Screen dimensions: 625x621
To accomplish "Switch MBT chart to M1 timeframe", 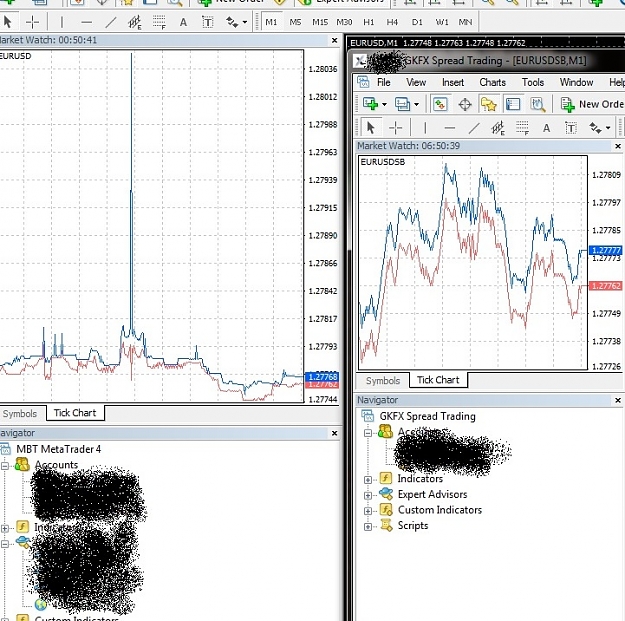I will click(271, 22).
